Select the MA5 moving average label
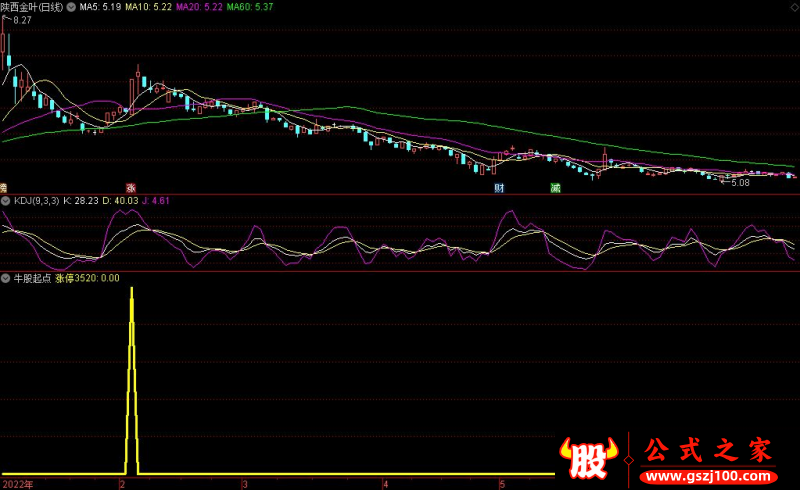Image resolution: width=800 pixels, height=490 pixels. pos(100,7)
